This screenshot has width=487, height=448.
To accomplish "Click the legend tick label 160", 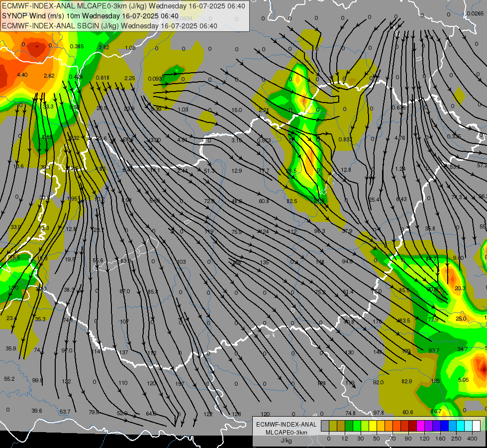I will (x=440, y=439).
